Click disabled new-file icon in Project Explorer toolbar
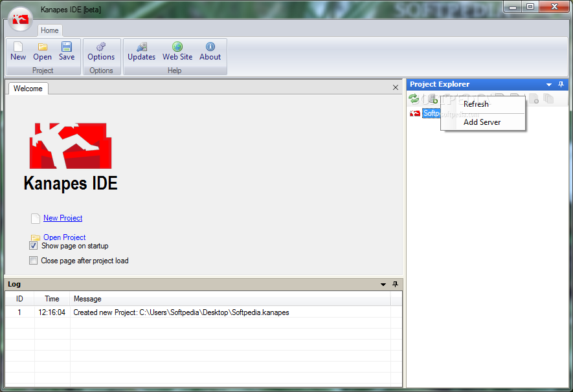This screenshot has height=392, width=573. pos(534,98)
